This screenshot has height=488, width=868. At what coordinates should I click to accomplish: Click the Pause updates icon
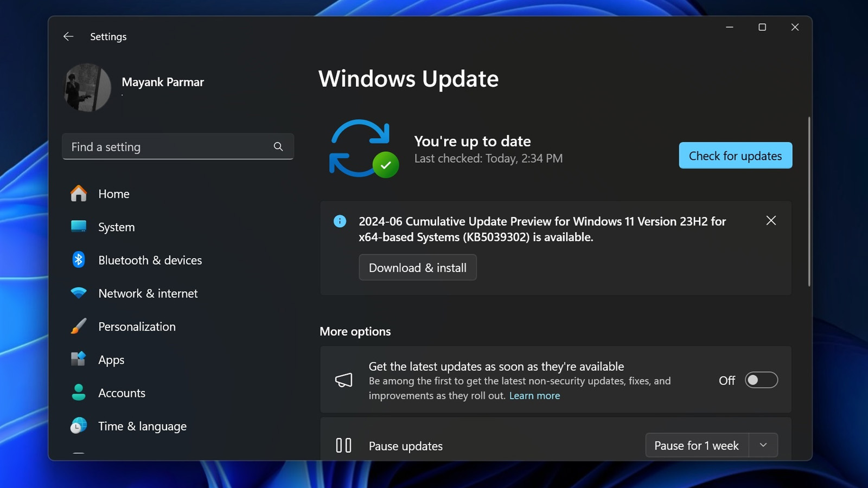(x=343, y=445)
